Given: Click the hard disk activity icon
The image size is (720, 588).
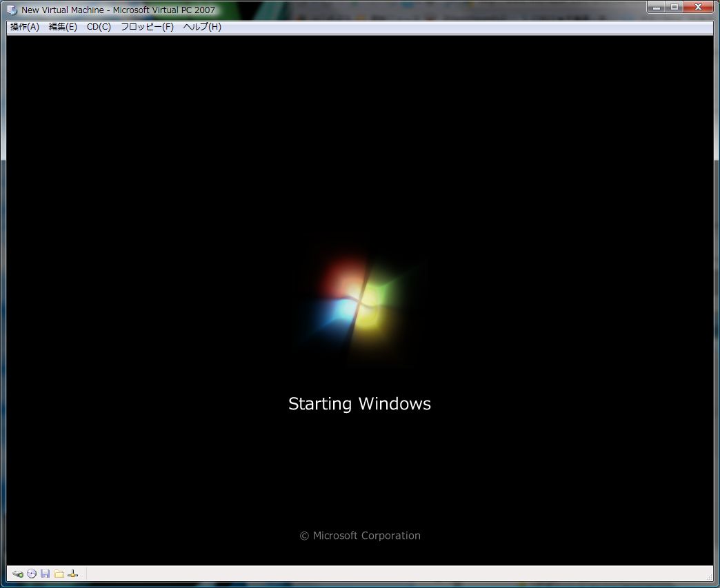Looking at the screenshot, I should [x=18, y=574].
